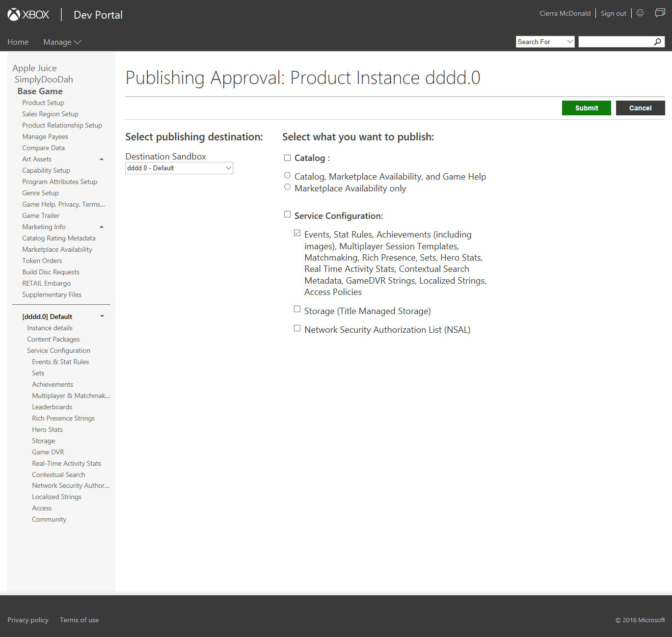Click the search text input field
The height and width of the screenshot is (637, 672).
click(616, 42)
